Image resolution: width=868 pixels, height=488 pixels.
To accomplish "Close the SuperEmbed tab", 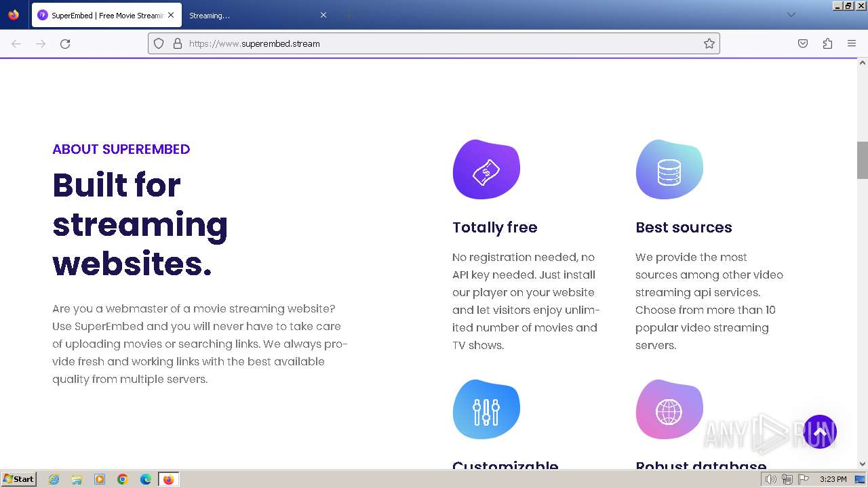I will [171, 15].
